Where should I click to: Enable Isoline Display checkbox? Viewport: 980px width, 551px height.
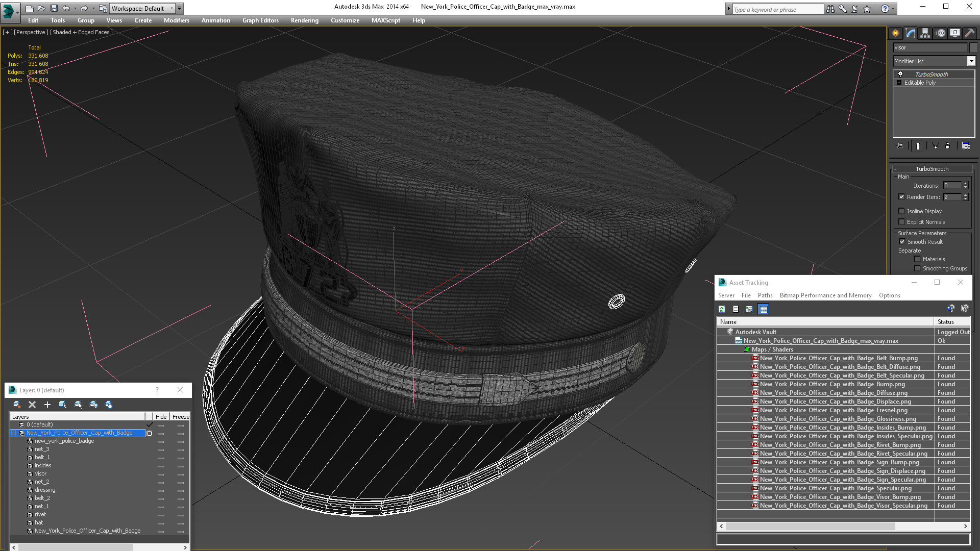pos(901,211)
